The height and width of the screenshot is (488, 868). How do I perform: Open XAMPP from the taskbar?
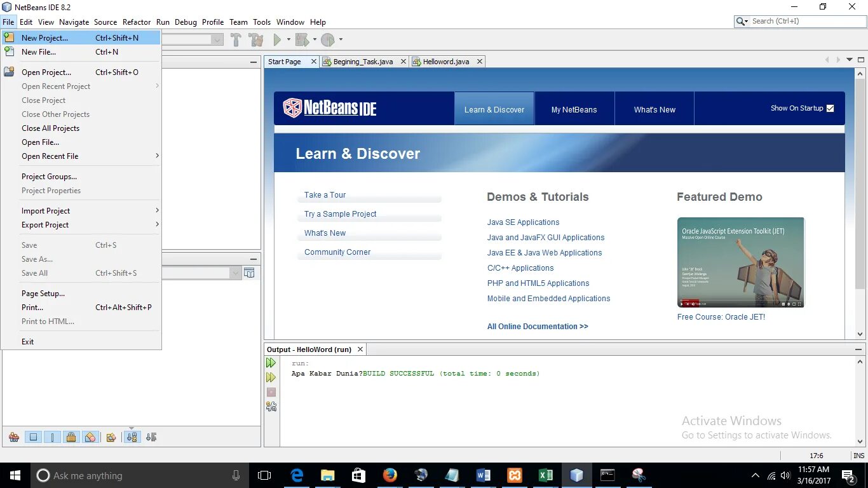point(515,475)
